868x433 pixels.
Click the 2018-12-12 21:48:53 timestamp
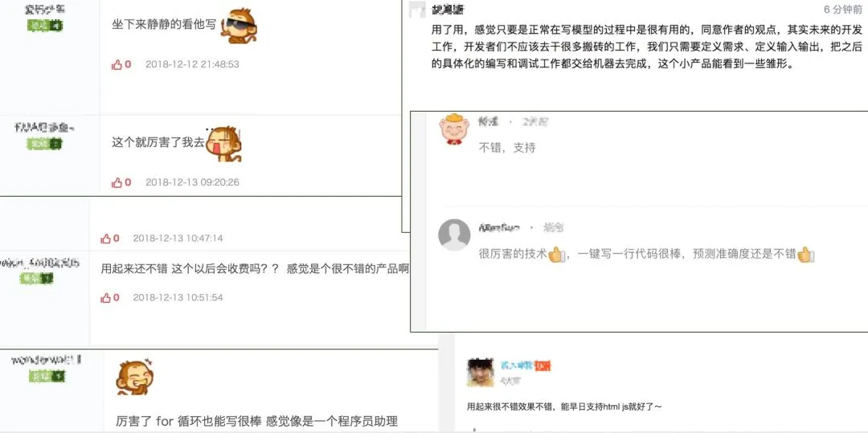pyautogui.click(x=192, y=64)
